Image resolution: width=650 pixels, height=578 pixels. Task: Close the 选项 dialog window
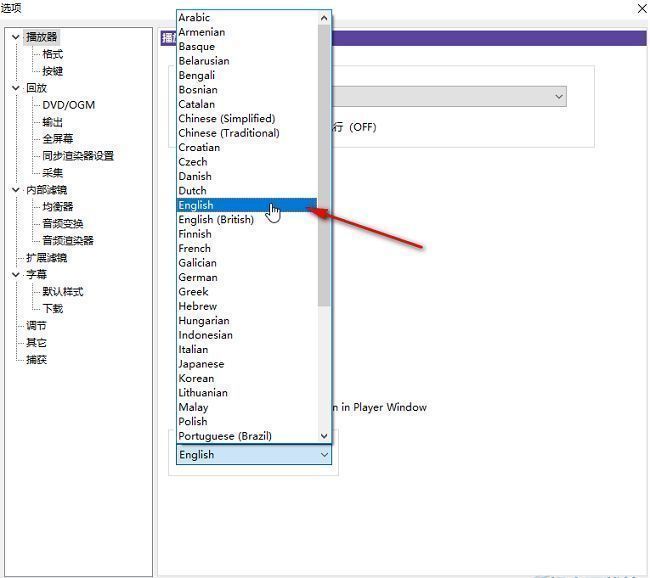tap(641, 8)
